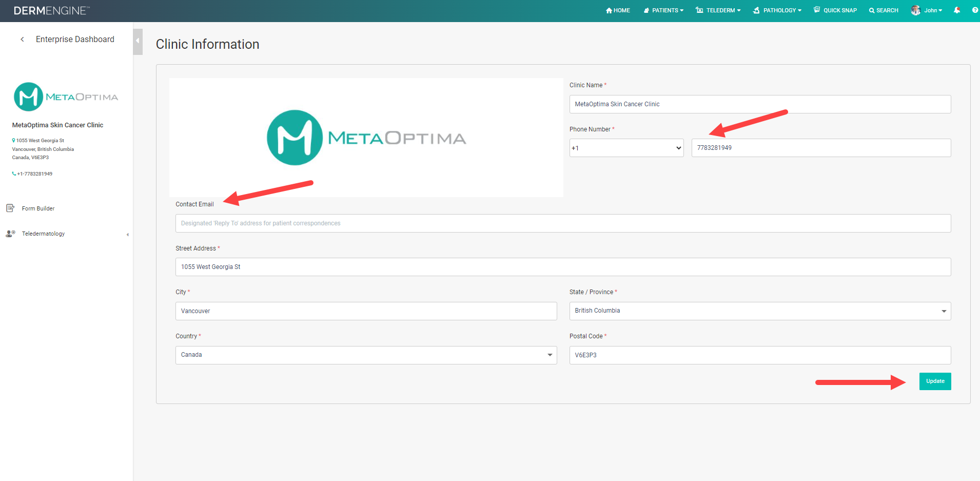Image resolution: width=980 pixels, height=481 pixels.
Task: Open SEARCH in the top bar
Action: point(884,10)
